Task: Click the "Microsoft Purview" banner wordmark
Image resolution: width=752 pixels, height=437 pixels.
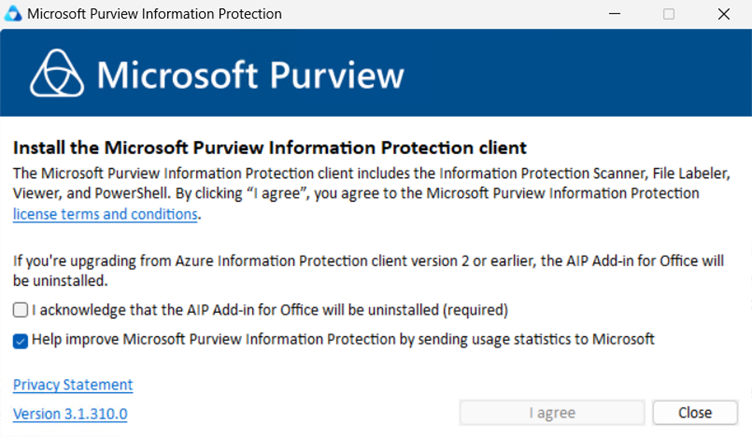Action: click(x=250, y=75)
